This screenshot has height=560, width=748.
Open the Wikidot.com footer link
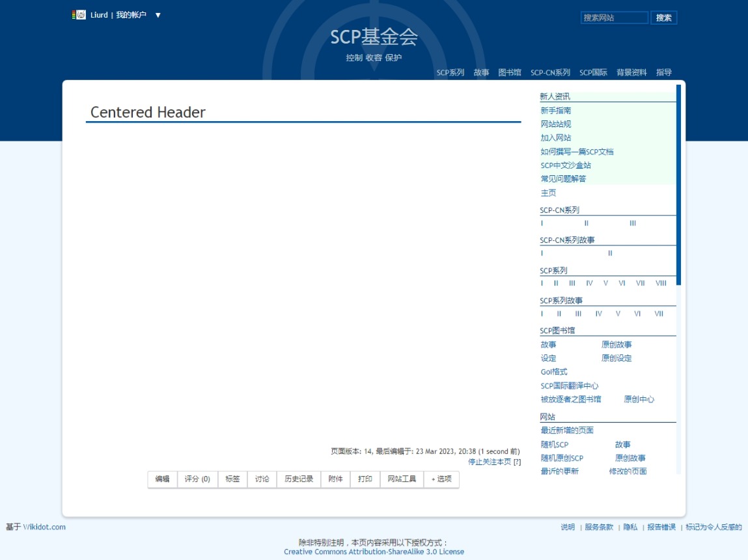coord(44,527)
